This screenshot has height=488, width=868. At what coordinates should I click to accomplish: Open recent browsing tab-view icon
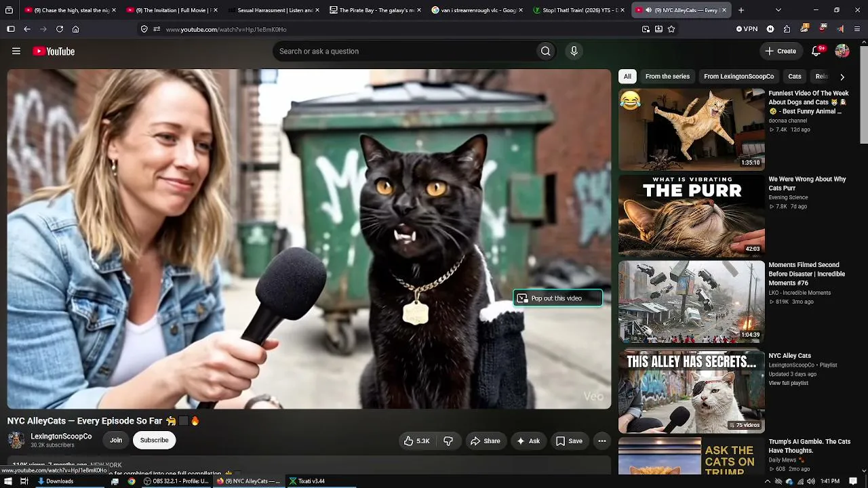pos(11,10)
